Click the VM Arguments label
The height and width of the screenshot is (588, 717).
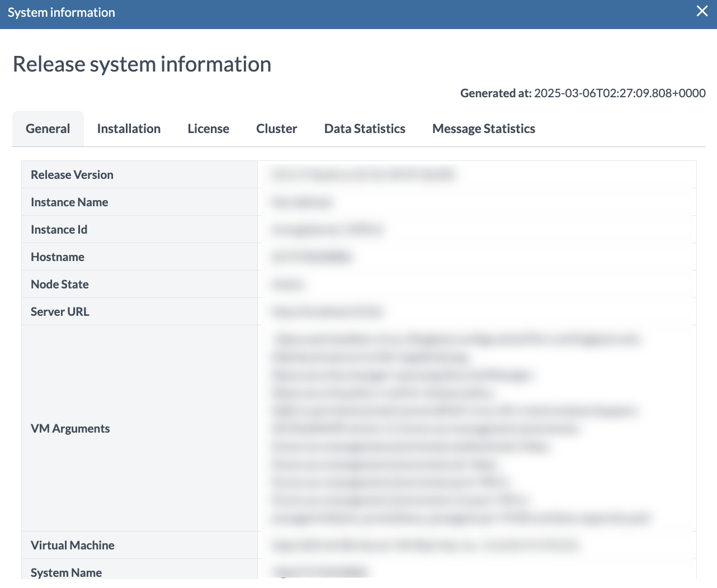point(70,429)
